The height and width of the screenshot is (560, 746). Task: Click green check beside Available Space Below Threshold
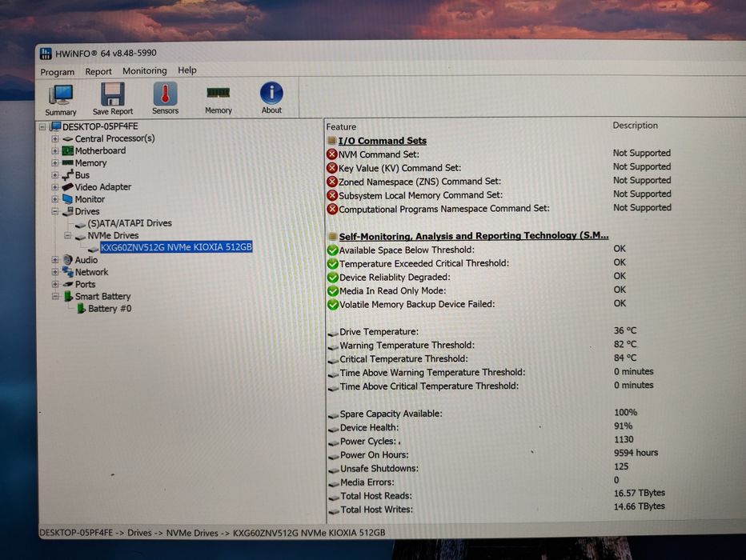[x=332, y=250]
